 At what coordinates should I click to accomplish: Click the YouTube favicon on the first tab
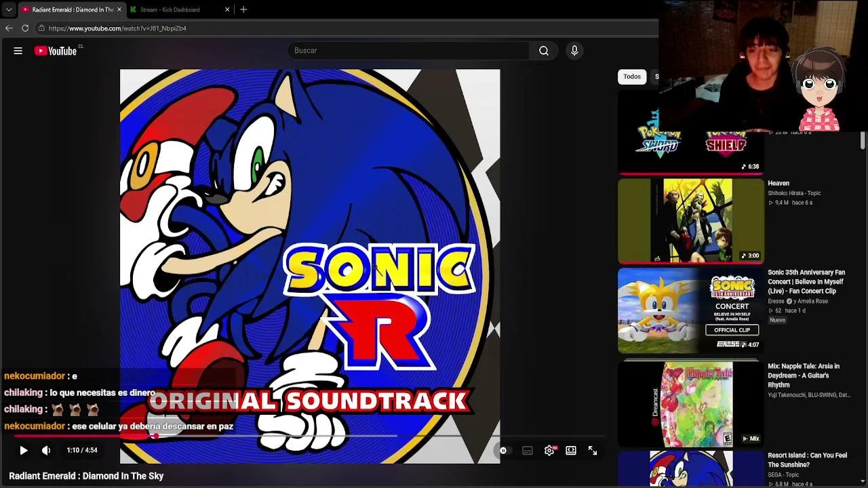coord(25,9)
